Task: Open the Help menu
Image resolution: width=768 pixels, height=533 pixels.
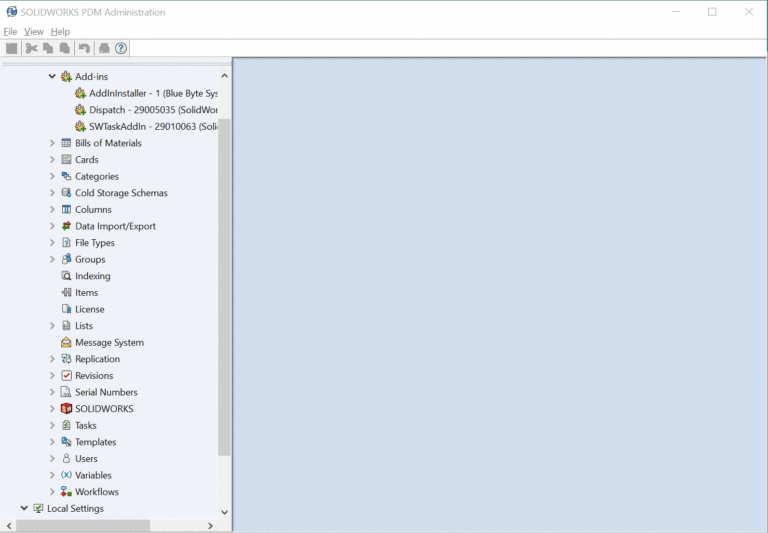Action: coord(60,31)
